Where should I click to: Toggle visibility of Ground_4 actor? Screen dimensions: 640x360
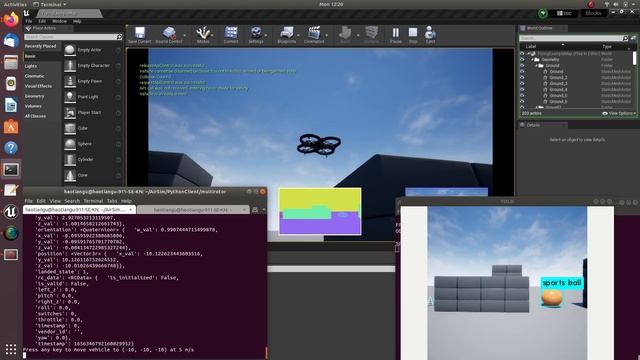[x=522, y=89]
